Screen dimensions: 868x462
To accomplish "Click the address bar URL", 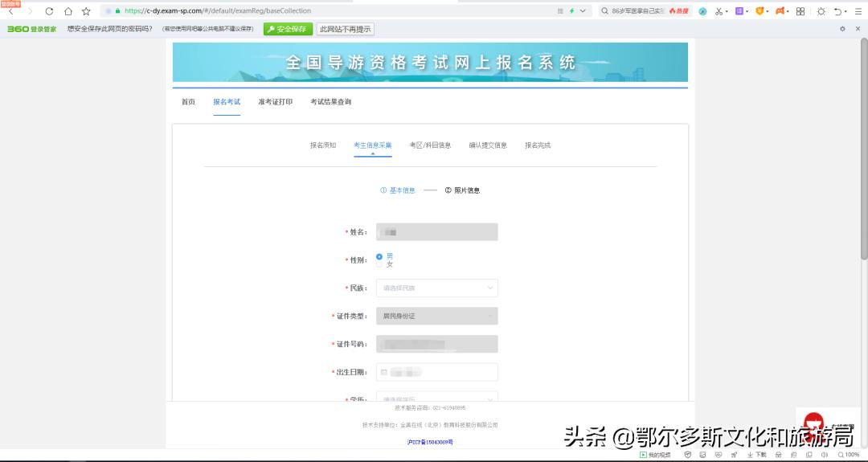I will click(x=218, y=10).
